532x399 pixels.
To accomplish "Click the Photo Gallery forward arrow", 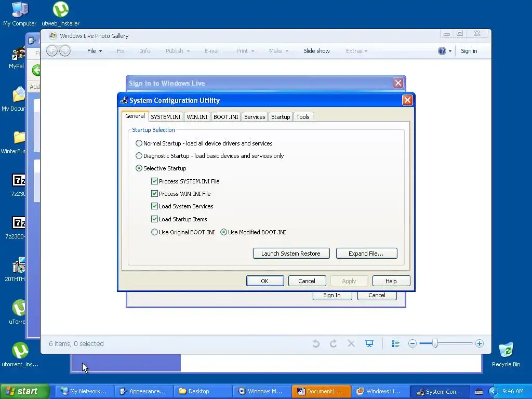I will coord(65,51).
